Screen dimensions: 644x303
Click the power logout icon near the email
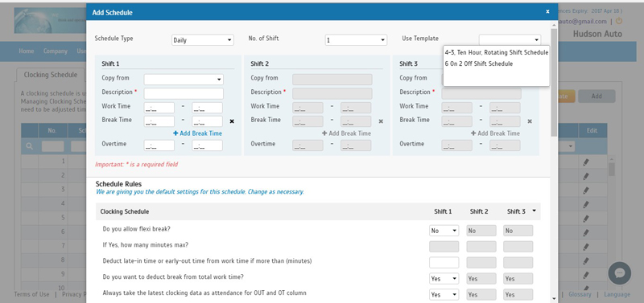click(618, 21)
